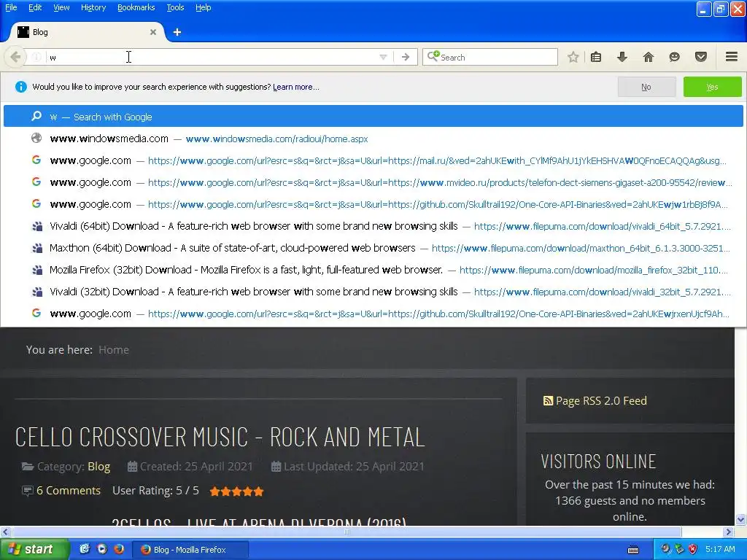Click the info icon in suggestions bar
The image size is (747, 560).
(x=21, y=87)
